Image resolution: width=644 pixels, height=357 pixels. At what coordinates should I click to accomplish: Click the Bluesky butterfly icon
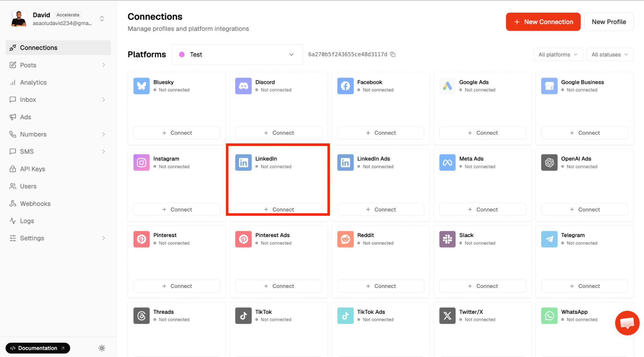[141, 86]
